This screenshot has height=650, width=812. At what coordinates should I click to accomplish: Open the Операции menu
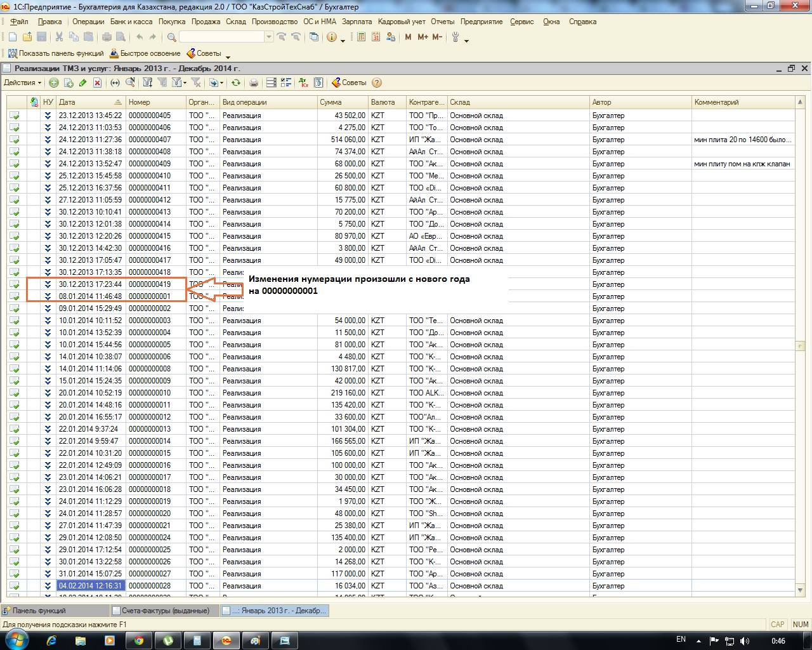click(x=88, y=22)
